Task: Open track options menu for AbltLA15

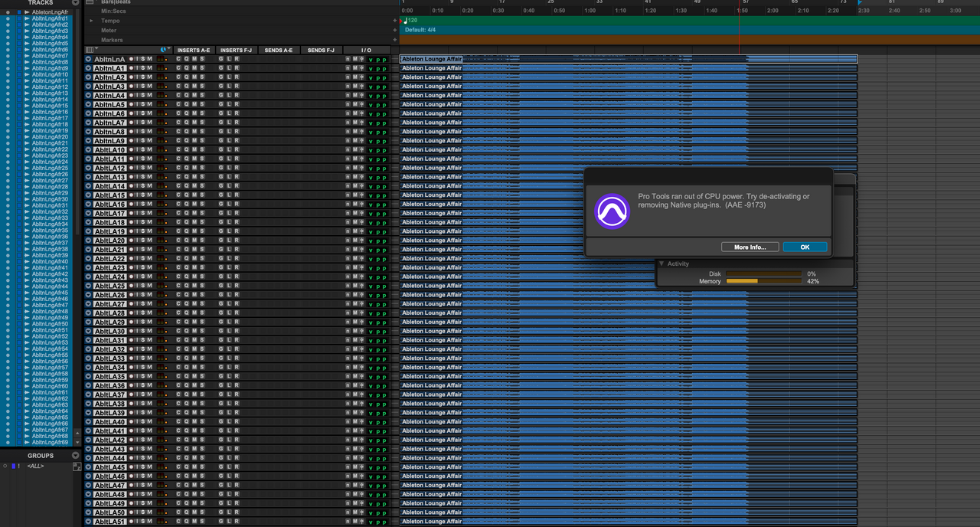Action: pos(89,195)
